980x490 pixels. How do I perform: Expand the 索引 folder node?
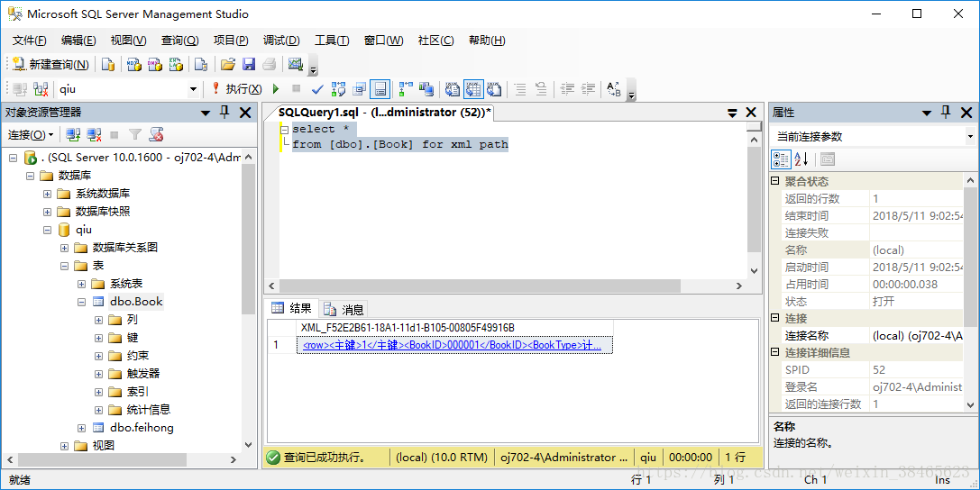click(x=99, y=393)
